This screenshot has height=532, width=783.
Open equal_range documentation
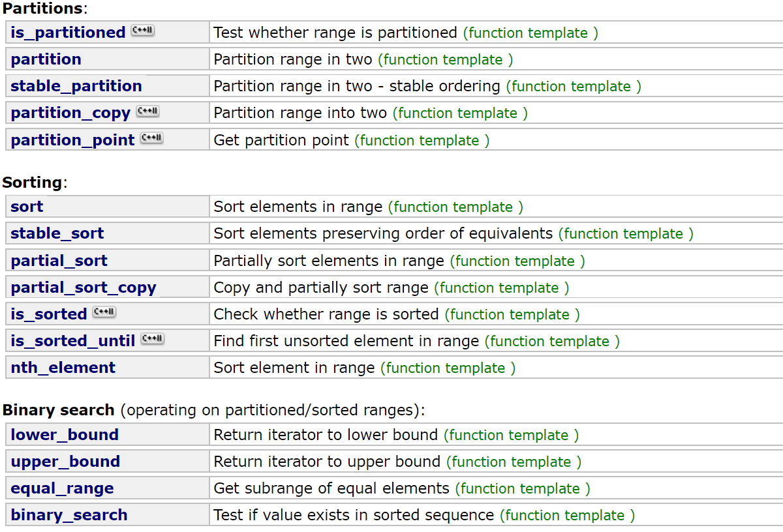(62, 488)
